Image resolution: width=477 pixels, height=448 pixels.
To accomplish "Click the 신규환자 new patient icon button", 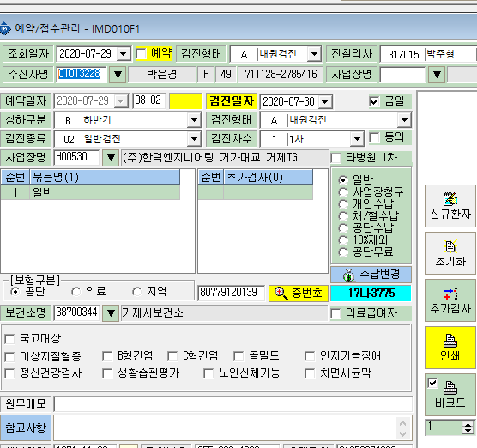I will (450, 206).
